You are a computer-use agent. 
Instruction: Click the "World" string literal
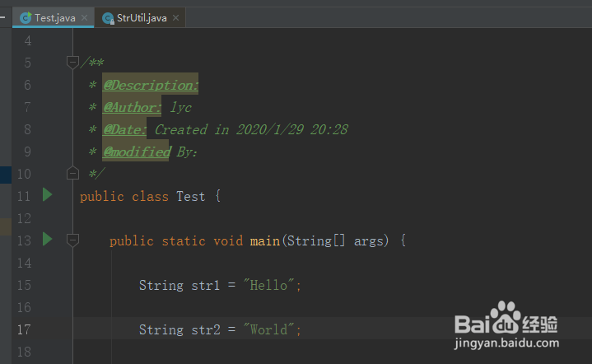pos(268,329)
